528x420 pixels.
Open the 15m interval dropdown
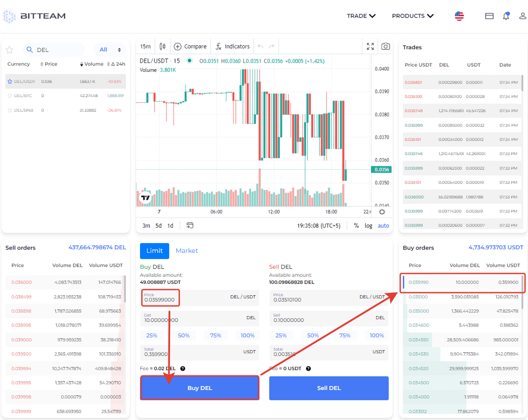tap(145, 46)
